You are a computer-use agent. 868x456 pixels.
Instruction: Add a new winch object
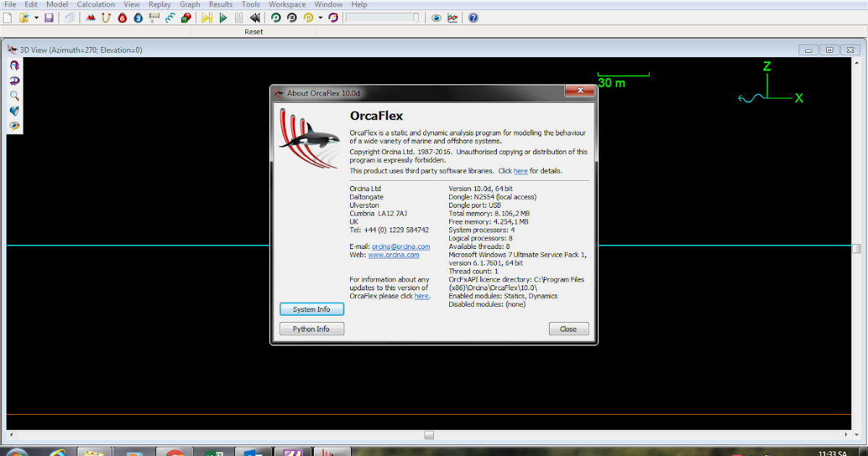click(153, 17)
